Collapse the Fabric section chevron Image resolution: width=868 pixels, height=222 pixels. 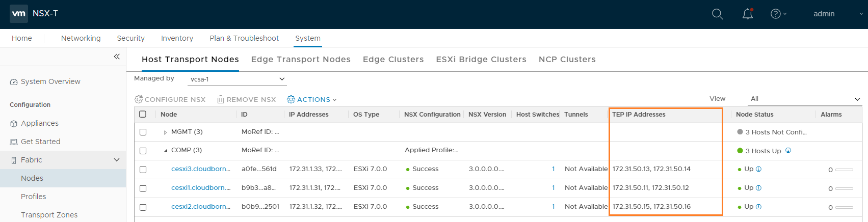point(117,160)
